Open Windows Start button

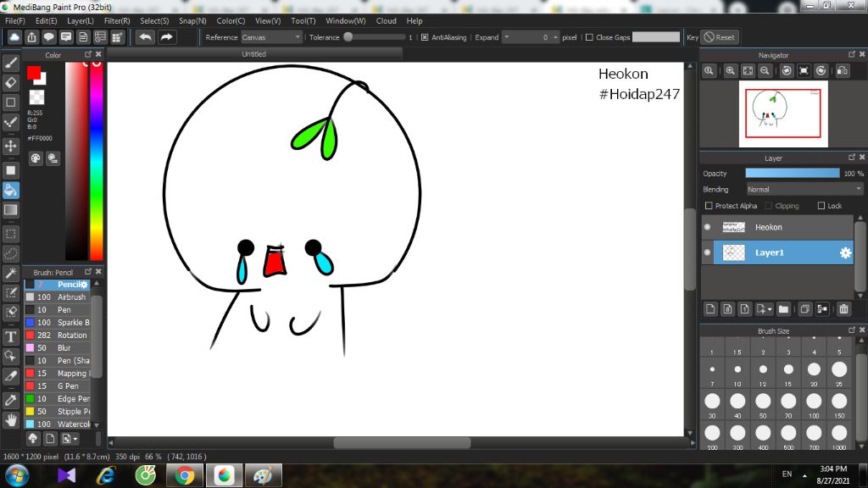pos(17,475)
